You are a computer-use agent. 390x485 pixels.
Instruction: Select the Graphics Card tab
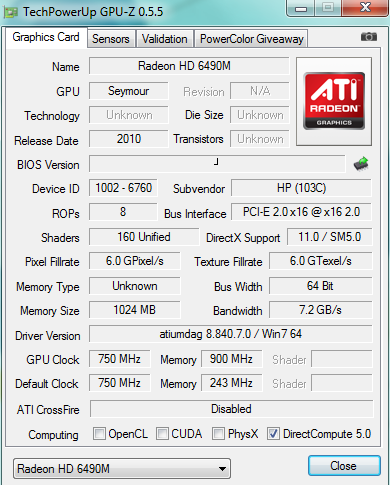point(46,37)
